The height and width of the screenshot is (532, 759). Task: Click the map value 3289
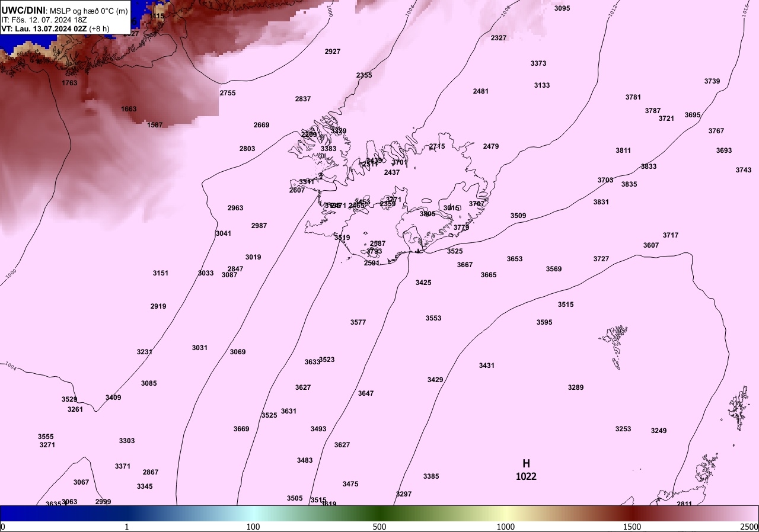pyautogui.click(x=576, y=387)
